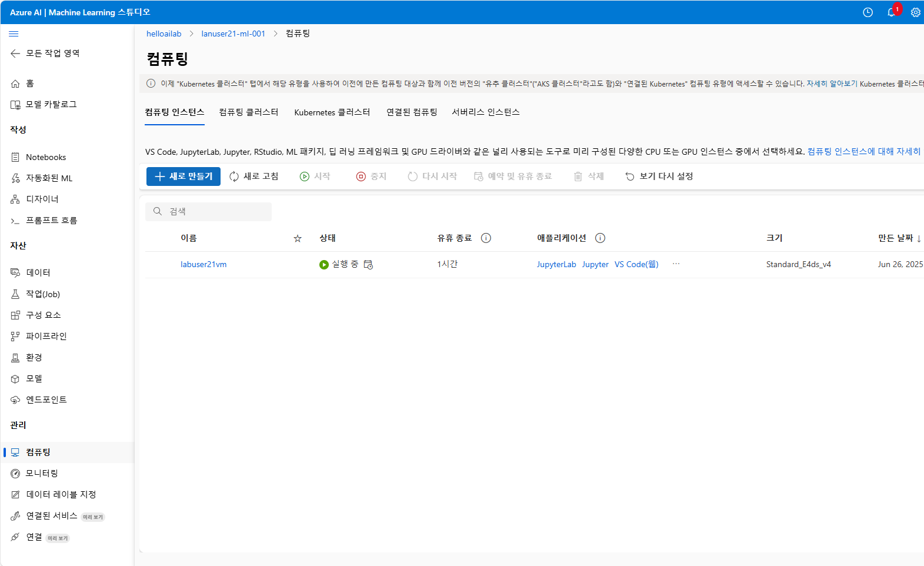The image size is (924, 566).
Task: Switch to the Kubernetes 클러스터 tab
Action: [332, 112]
